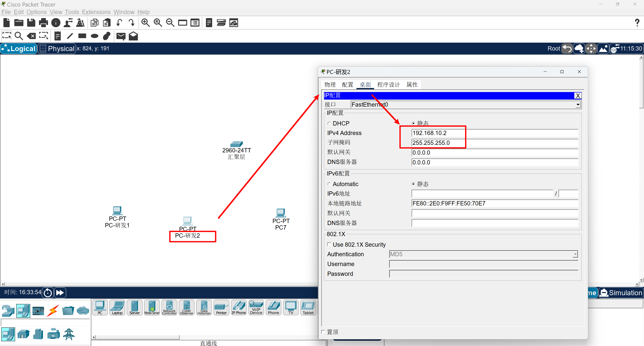644x346 pixels.
Task: Toggle the 置顶 always-on-top checkbox
Action: click(x=323, y=332)
